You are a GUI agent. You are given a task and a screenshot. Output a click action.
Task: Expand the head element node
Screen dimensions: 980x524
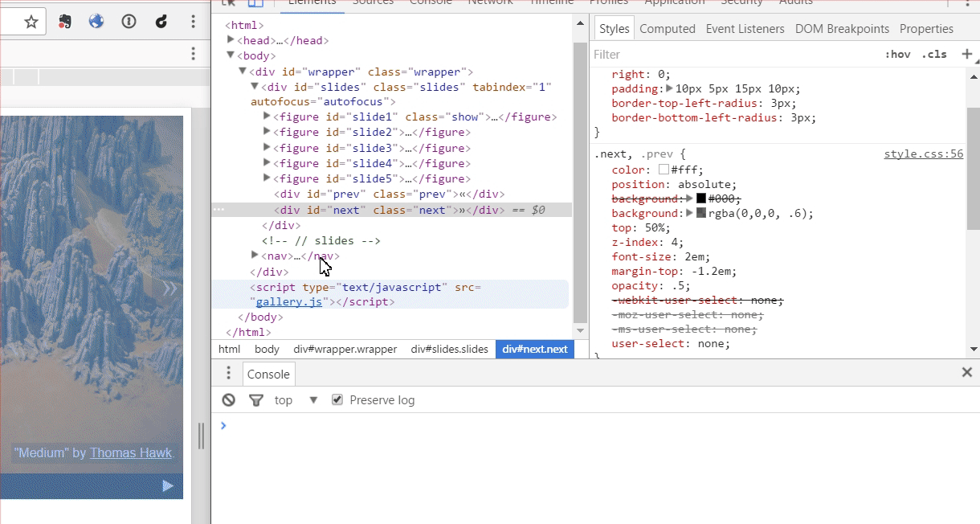point(231,40)
